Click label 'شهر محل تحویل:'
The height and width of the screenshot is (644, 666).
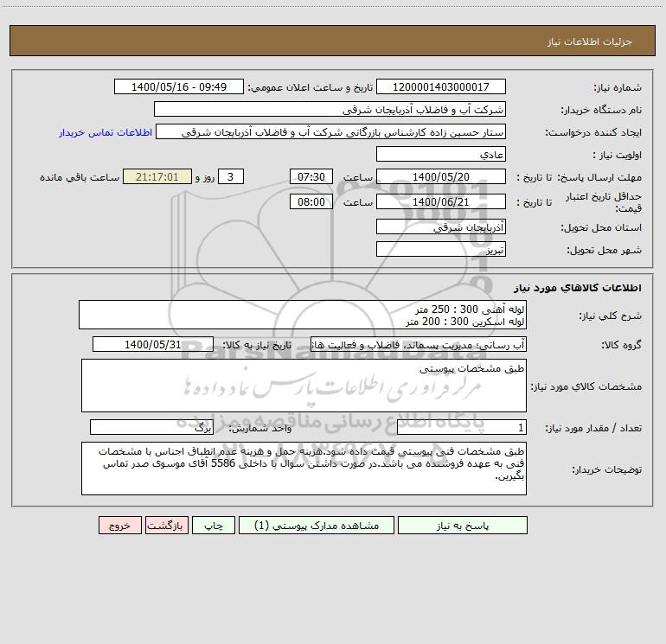(x=605, y=250)
